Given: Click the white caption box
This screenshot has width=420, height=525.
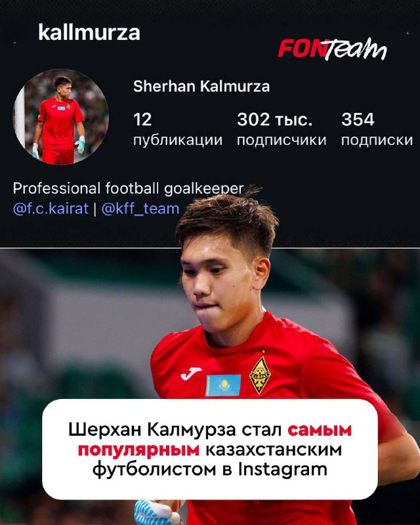Looking at the screenshot, I should click(x=210, y=450).
